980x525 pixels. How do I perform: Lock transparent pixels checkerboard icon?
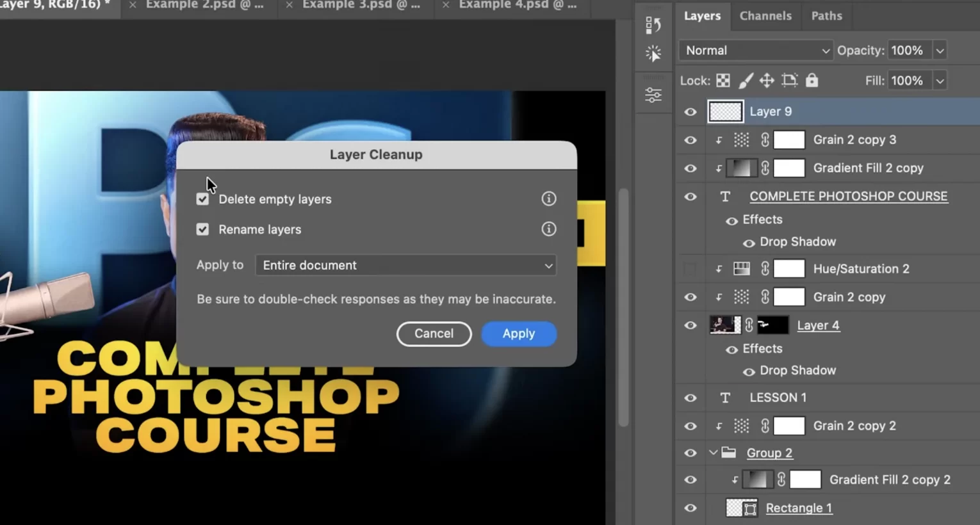[x=723, y=81]
